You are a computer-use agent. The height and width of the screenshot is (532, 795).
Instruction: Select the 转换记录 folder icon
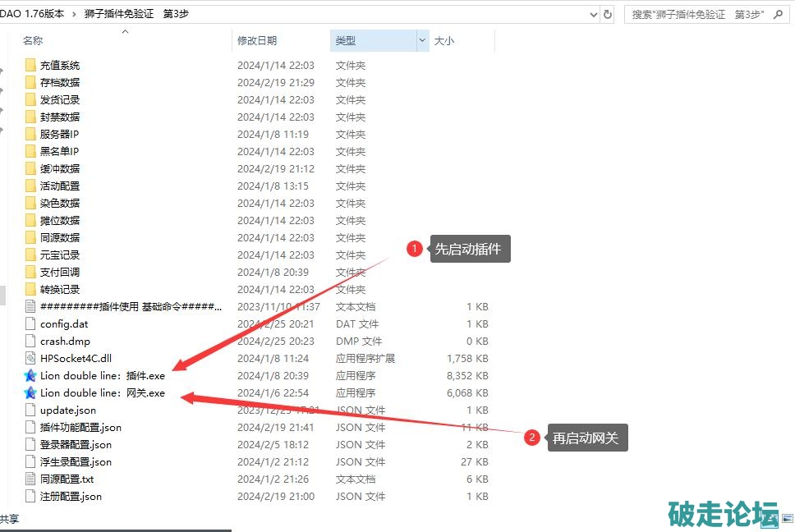(30, 290)
